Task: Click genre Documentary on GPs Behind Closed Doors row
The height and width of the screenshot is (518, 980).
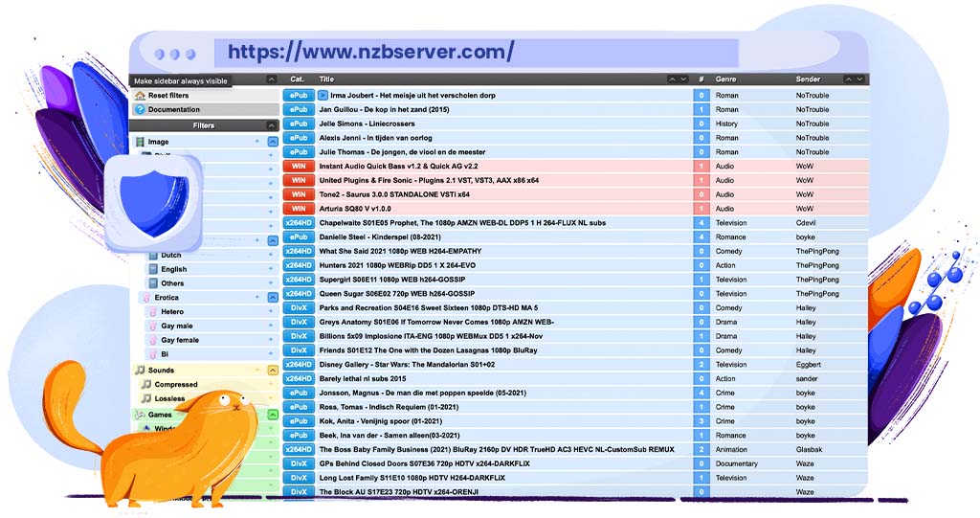Action: click(x=736, y=464)
